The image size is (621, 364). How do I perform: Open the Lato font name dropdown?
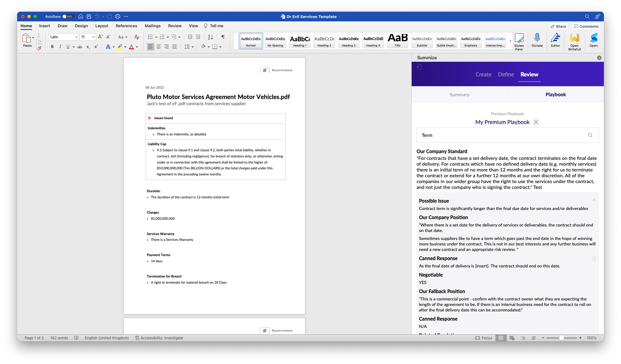coord(76,37)
